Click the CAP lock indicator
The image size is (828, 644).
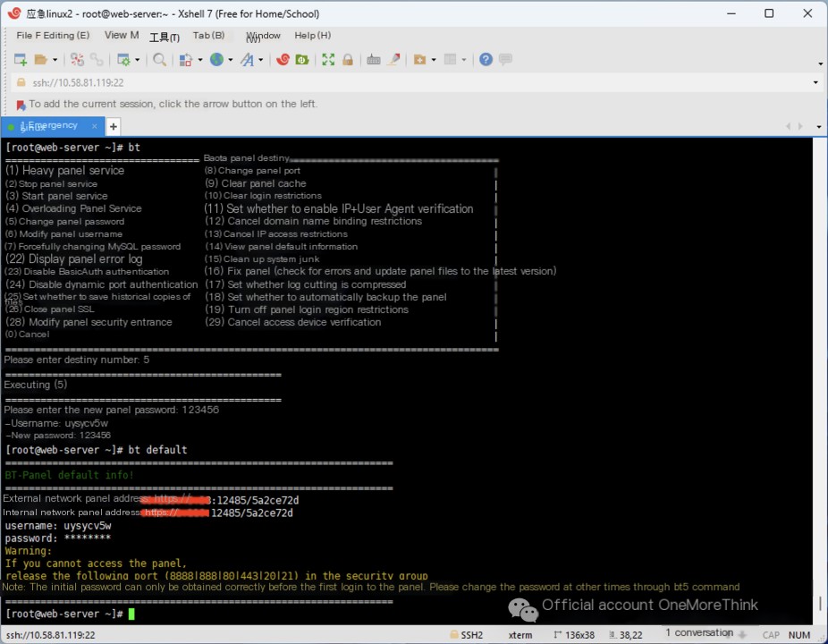(x=771, y=635)
